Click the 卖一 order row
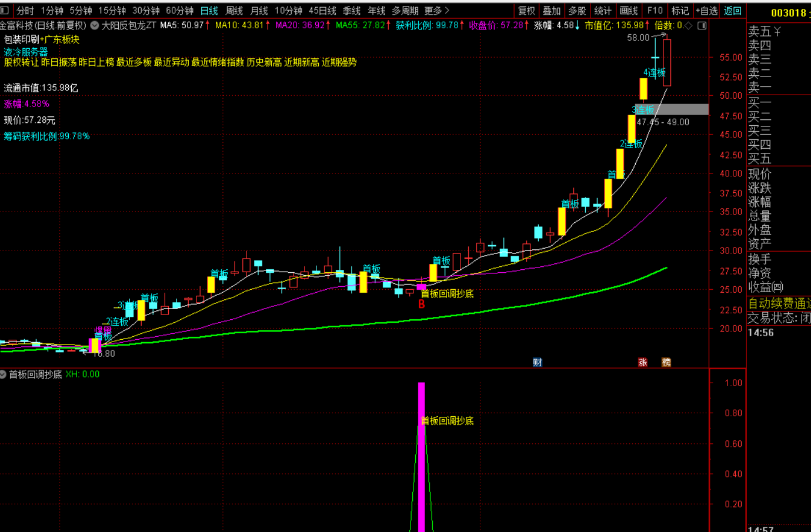The width and height of the screenshot is (811, 532). (x=779, y=88)
